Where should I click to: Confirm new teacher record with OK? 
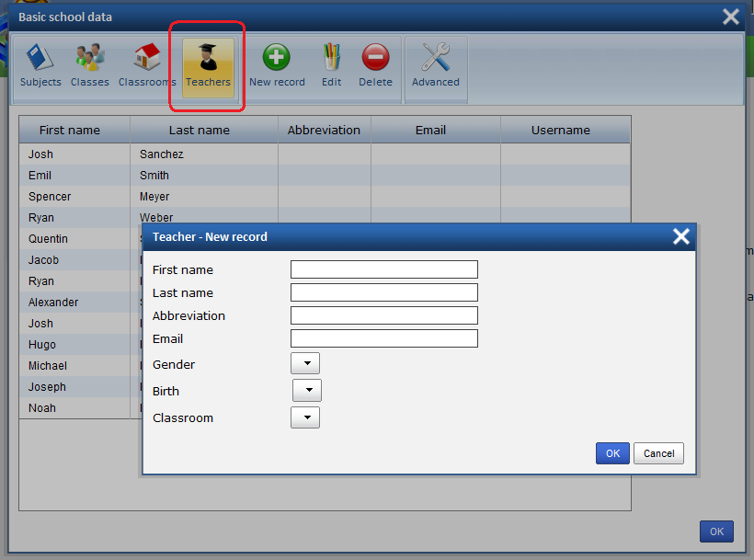point(612,453)
